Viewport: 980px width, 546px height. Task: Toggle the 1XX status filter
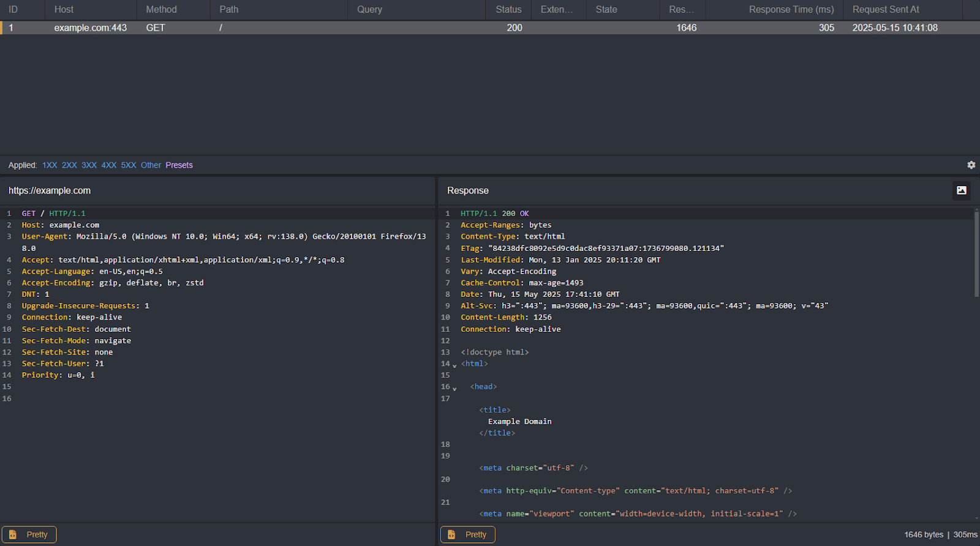point(50,165)
